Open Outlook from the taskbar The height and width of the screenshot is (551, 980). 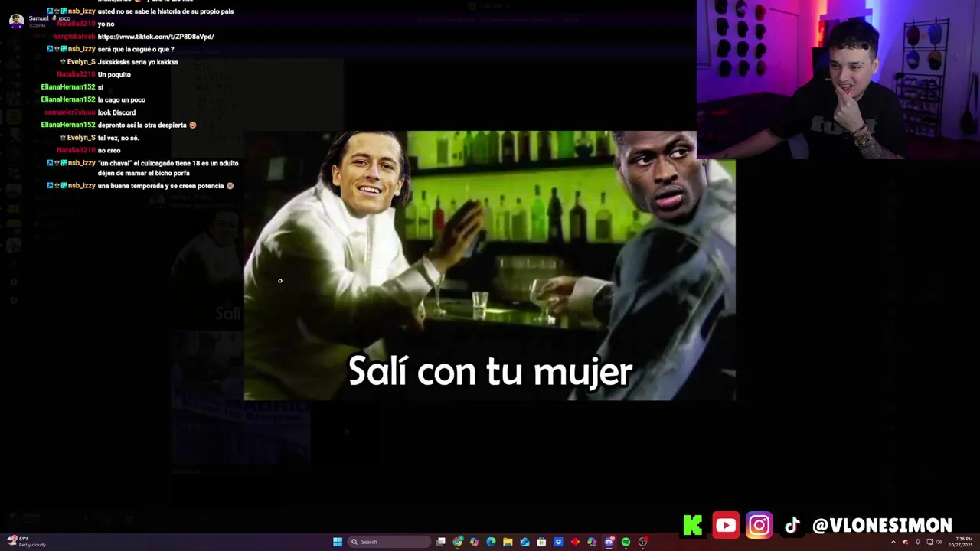pyautogui.click(x=524, y=542)
